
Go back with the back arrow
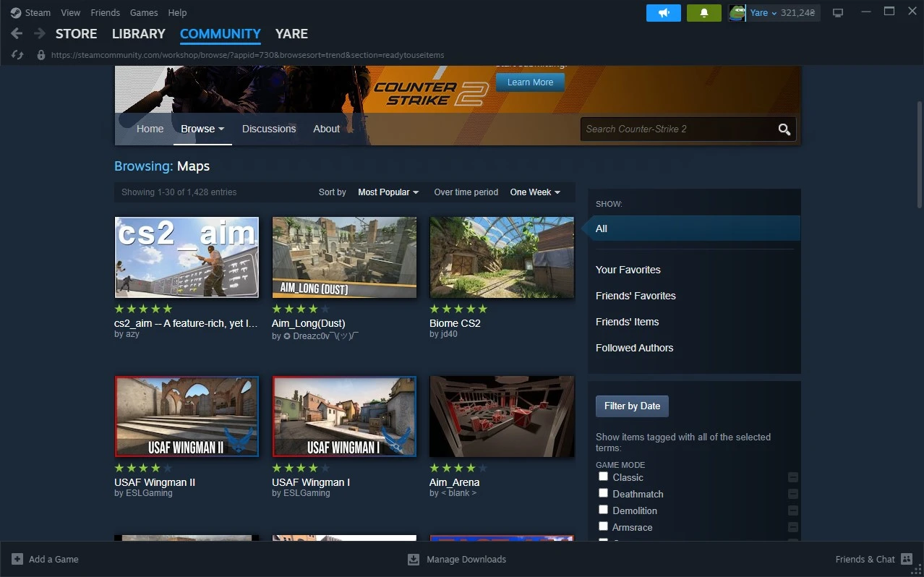click(17, 33)
